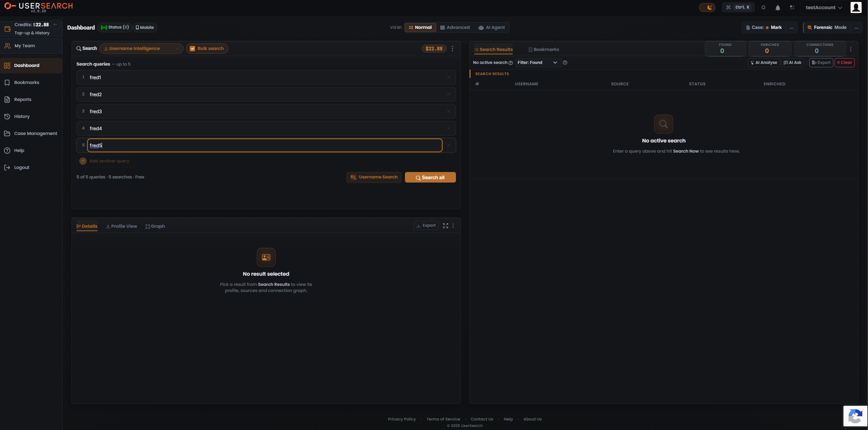Open Case Management in sidebar

coord(31,133)
